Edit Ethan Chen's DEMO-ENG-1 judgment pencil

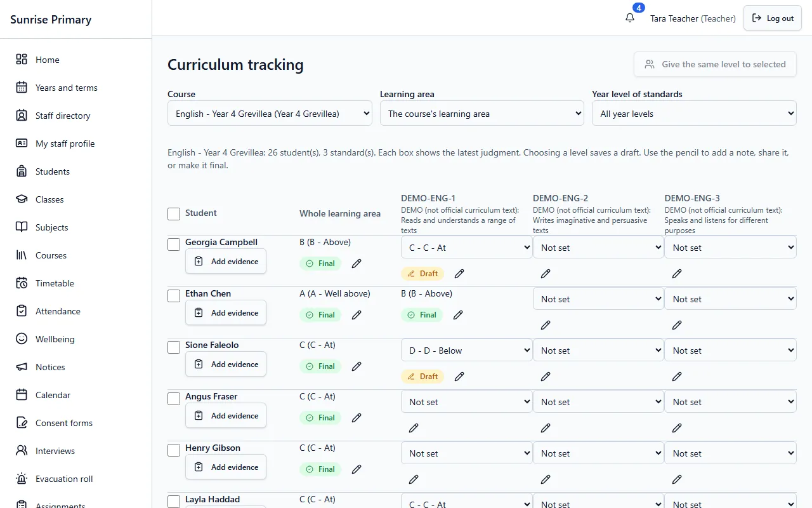point(458,315)
